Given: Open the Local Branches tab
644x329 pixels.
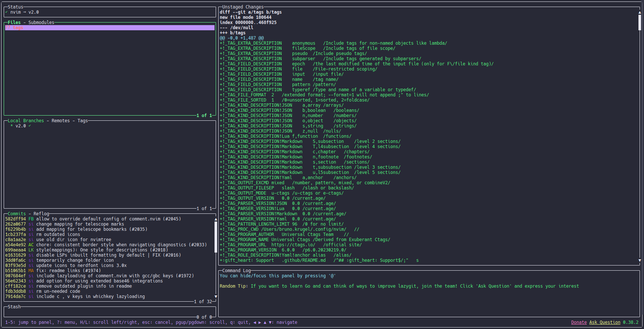Looking at the screenshot, I should [26, 121].
